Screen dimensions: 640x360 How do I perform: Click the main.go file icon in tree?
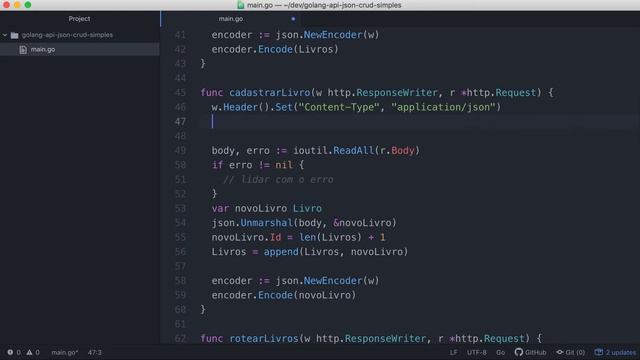tap(23, 49)
